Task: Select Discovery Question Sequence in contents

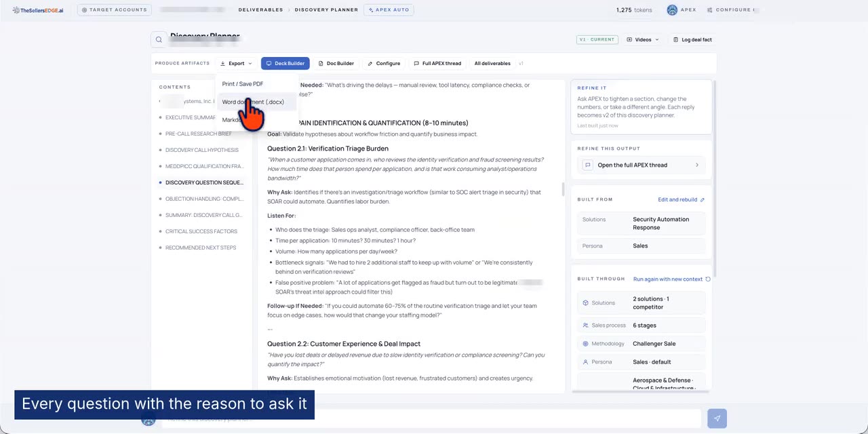Action: click(x=203, y=182)
